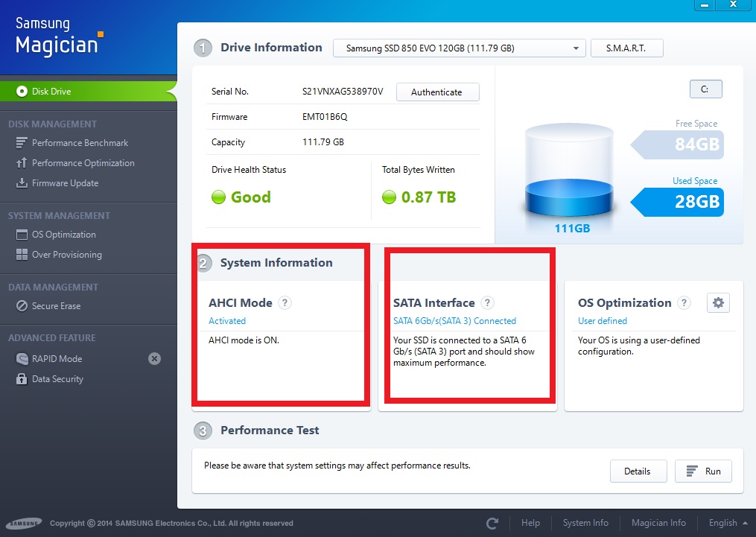Open the System Info link in the footer
Image resolution: width=756 pixels, height=537 pixels.
[x=585, y=523]
